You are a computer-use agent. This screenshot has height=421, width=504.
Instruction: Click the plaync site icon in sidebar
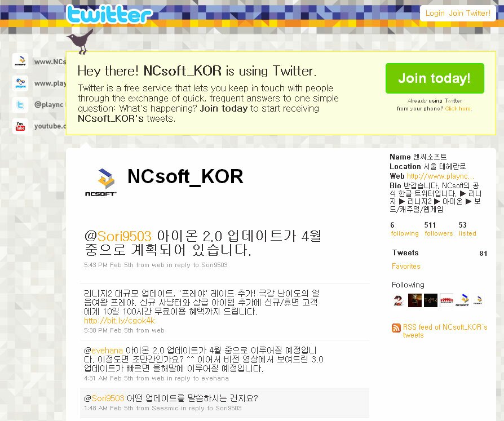[20, 83]
